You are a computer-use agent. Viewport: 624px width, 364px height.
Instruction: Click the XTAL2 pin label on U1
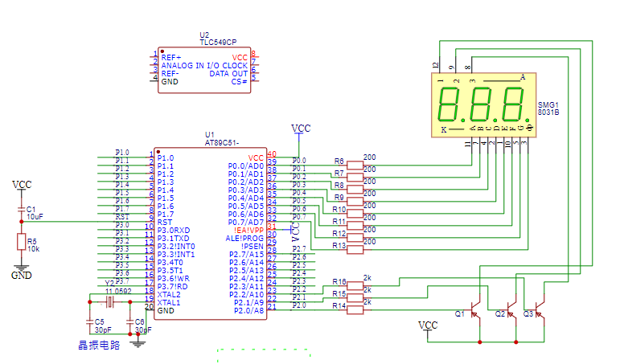[x=169, y=295]
